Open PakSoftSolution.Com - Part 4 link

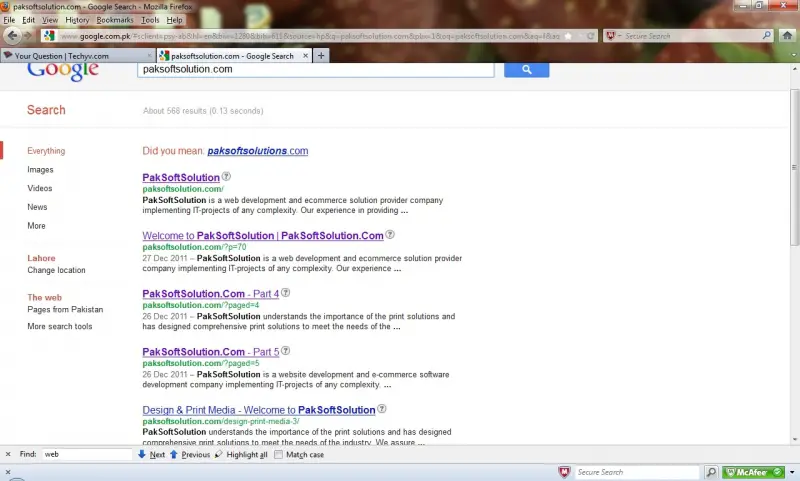click(211, 294)
